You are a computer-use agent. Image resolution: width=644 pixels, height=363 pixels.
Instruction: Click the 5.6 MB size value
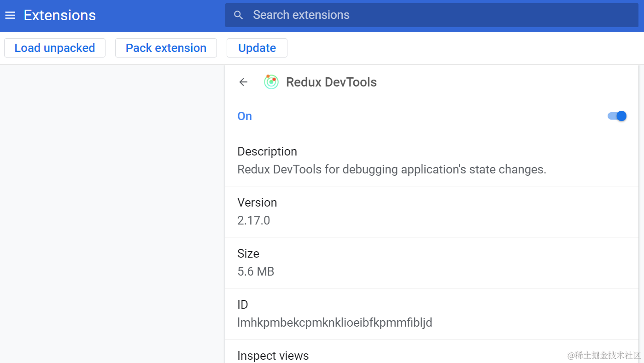tap(256, 271)
